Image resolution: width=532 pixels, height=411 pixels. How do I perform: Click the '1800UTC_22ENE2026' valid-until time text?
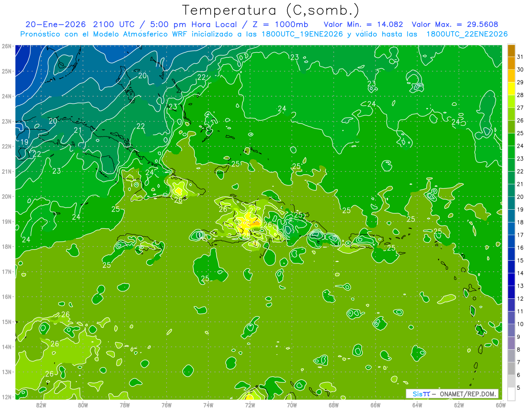pyautogui.click(x=467, y=34)
